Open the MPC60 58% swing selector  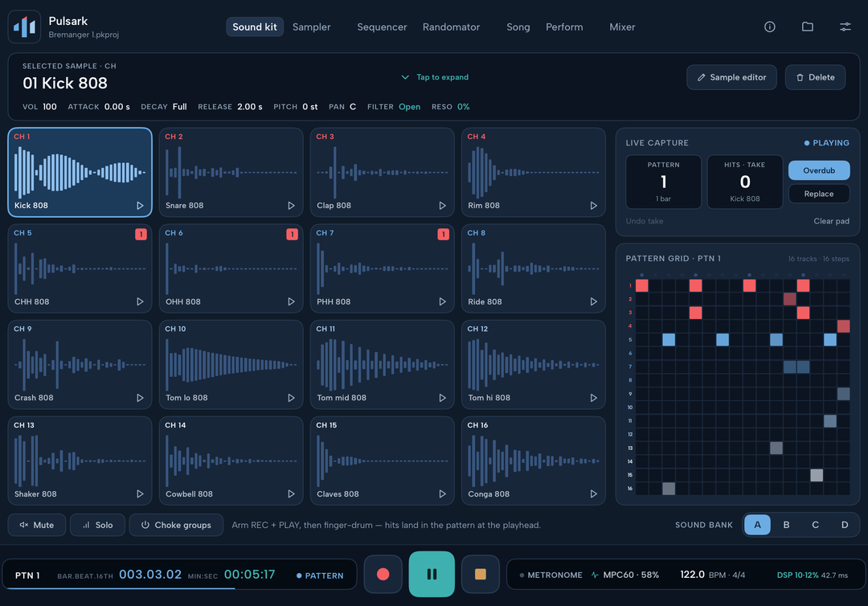click(x=625, y=575)
